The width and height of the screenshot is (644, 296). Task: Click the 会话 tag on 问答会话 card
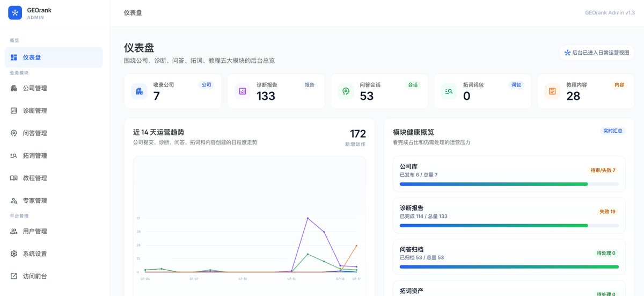[x=413, y=85]
